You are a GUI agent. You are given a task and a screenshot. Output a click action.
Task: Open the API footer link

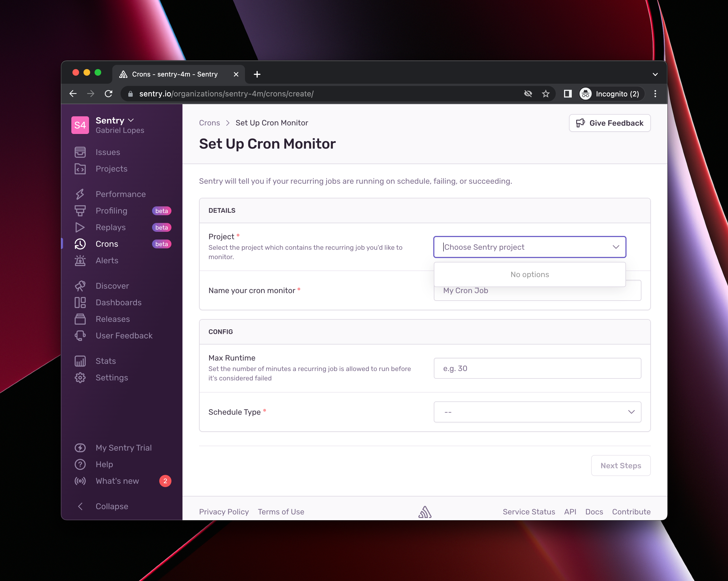click(570, 511)
